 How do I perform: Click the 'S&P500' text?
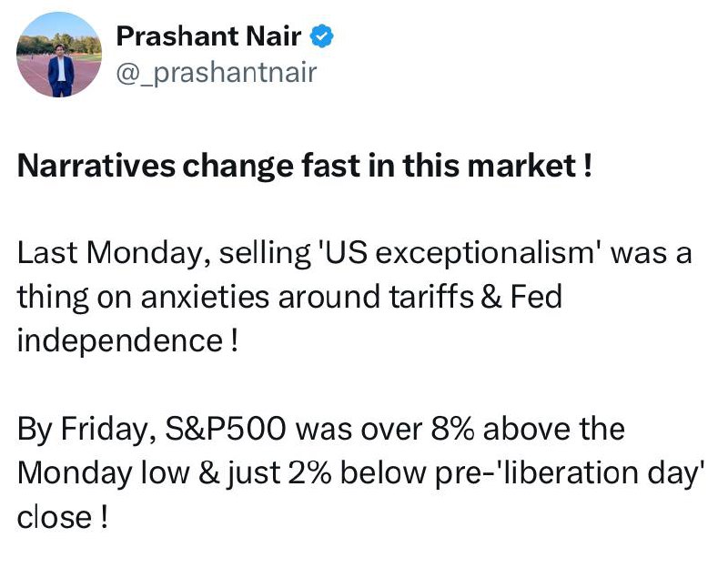[x=225, y=429]
